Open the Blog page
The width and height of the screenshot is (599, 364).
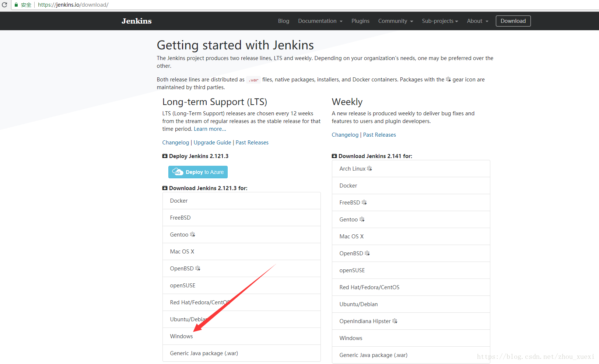284,21
